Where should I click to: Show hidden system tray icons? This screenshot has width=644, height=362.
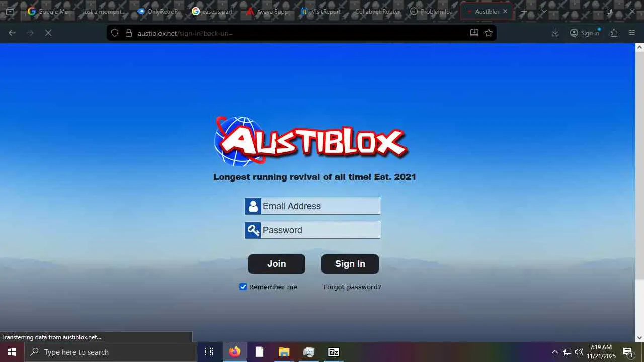pos(554,352)
